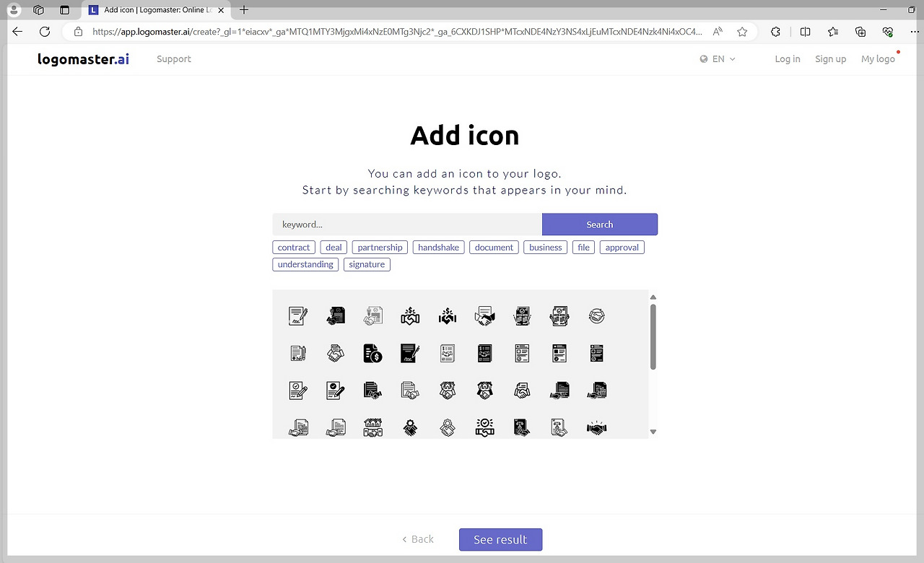Select the black file with dollar coin icon
The height and width of the screenshot is (563, 924).
click(x=372, y=353)
